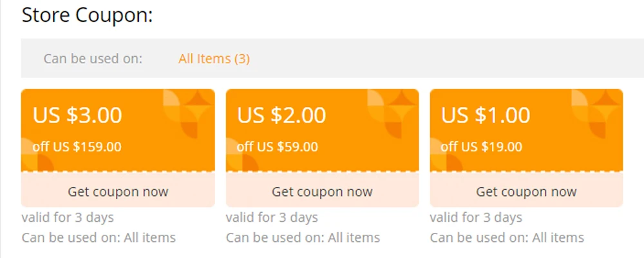644x258 pixels.
Task: Click "Can be used on: All items" under $2.00 coupon
Action: 303,237
